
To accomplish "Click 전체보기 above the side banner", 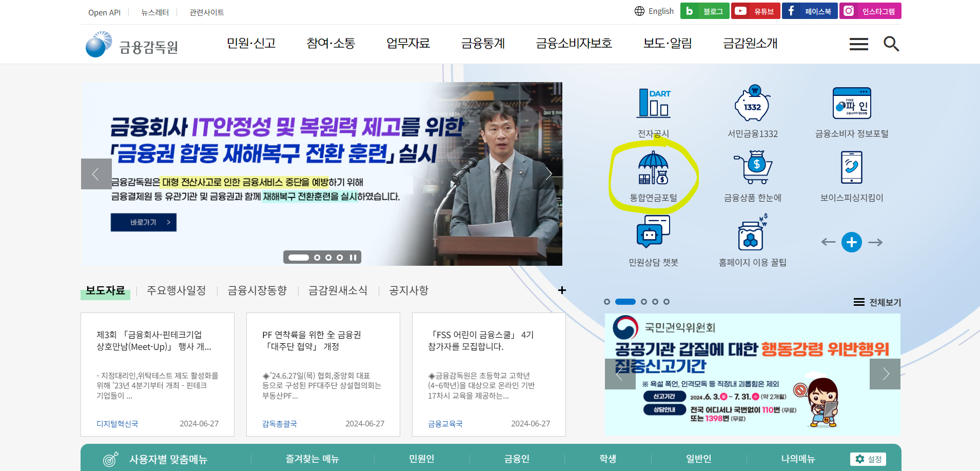I will pyautogui.click(x=877, y=302).
